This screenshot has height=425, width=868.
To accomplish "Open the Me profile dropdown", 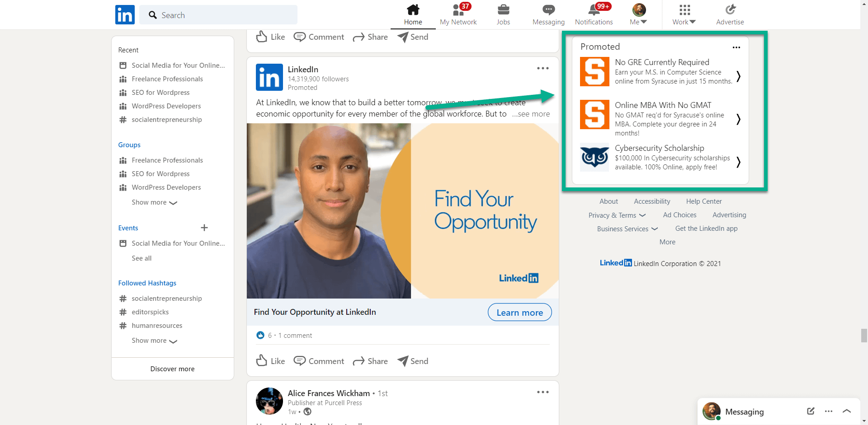I will click(639, 15).
